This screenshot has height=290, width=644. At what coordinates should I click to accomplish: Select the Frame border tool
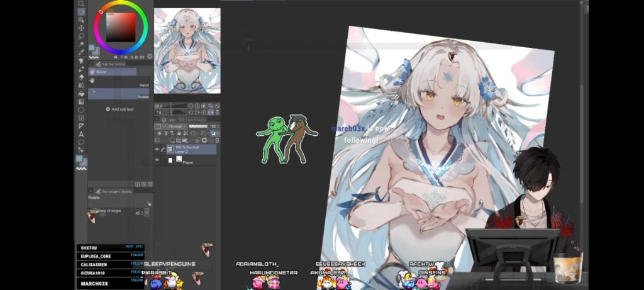coord(81,118)
